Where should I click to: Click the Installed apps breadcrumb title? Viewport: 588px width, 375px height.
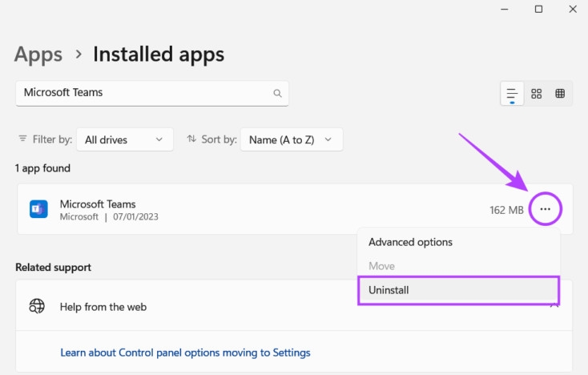click(x=159, y=54)
